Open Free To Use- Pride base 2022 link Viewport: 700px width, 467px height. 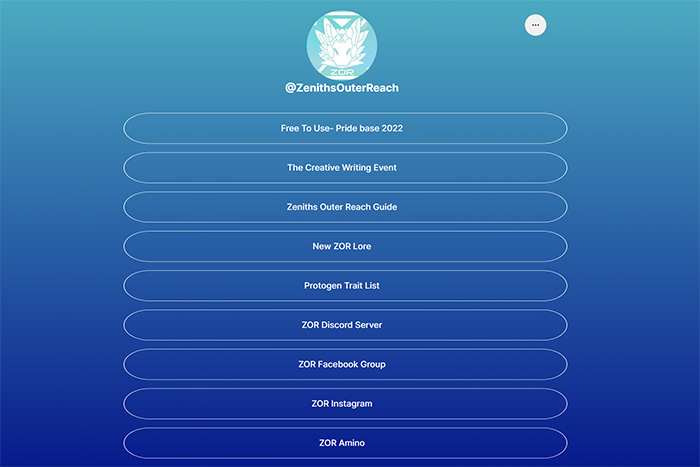point(345,128)
